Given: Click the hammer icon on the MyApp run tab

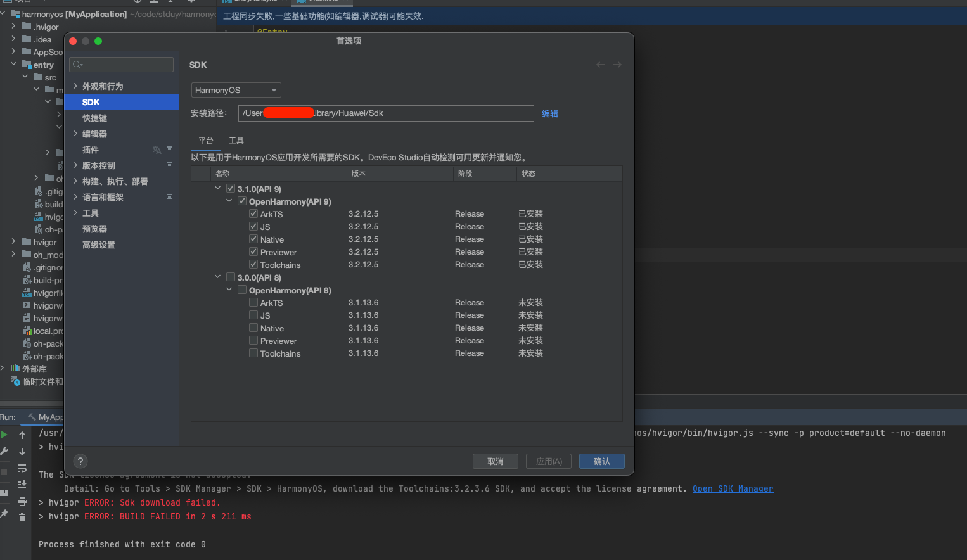Looking at the screenshot, I should (32, 417).
